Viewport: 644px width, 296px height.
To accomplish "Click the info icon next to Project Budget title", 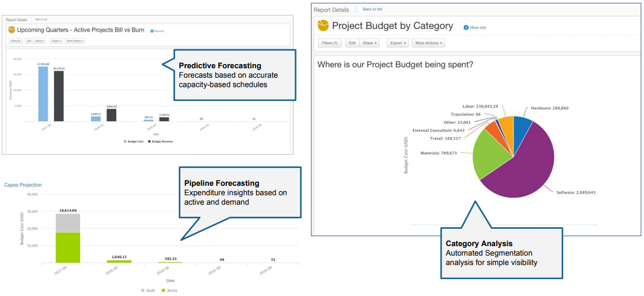I will [x=466, y=27].
